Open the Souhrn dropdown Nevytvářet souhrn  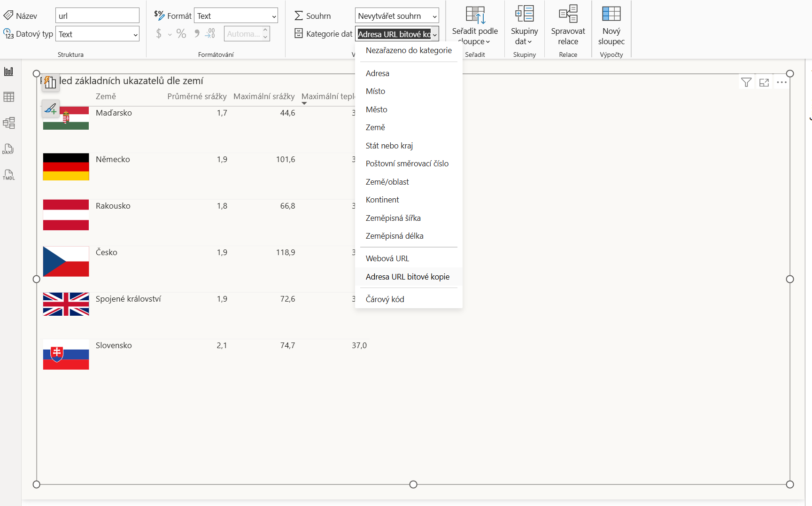click(x=397, y=16)
